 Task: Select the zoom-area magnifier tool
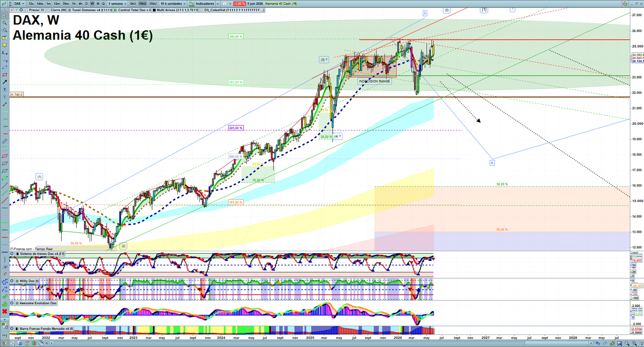tap(5, 30)
